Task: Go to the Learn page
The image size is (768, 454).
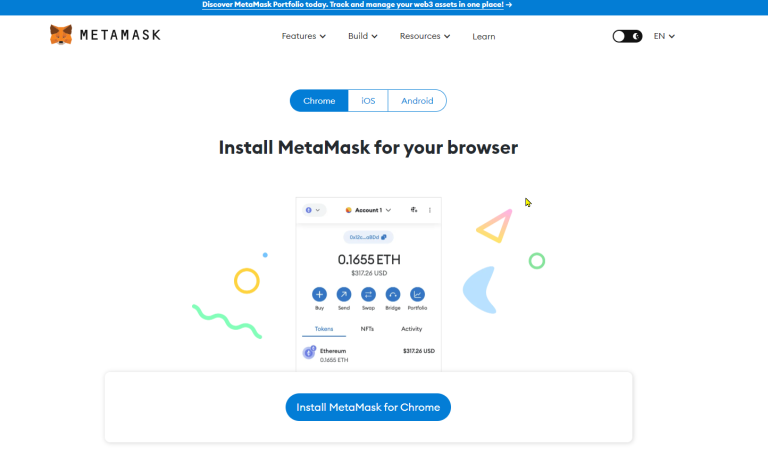Action: (483, 37)
